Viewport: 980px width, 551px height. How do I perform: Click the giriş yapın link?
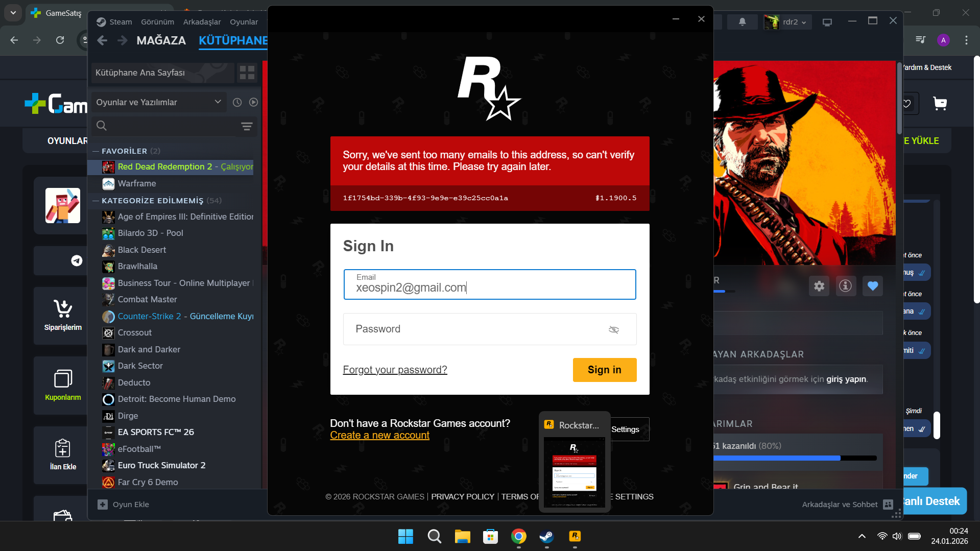click(846, 379)
